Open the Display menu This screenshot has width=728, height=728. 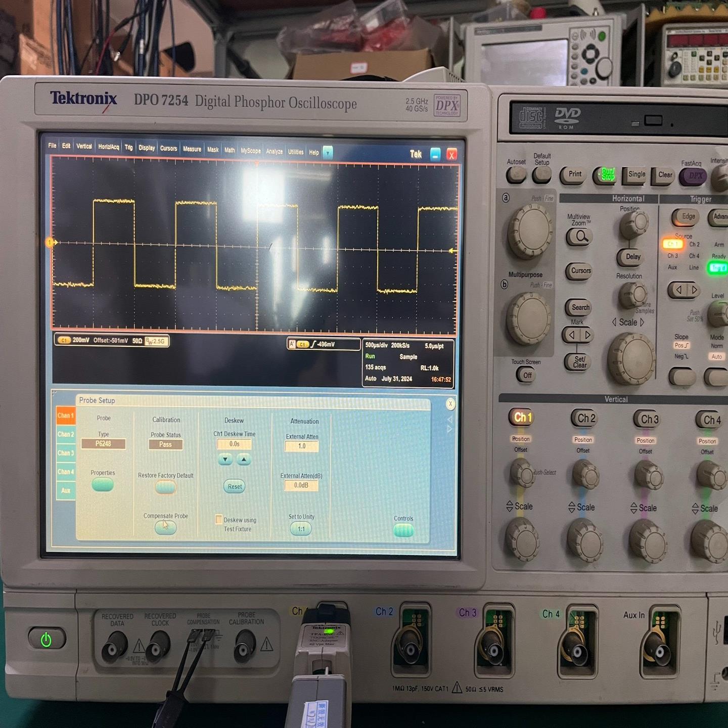coord(147,148)
